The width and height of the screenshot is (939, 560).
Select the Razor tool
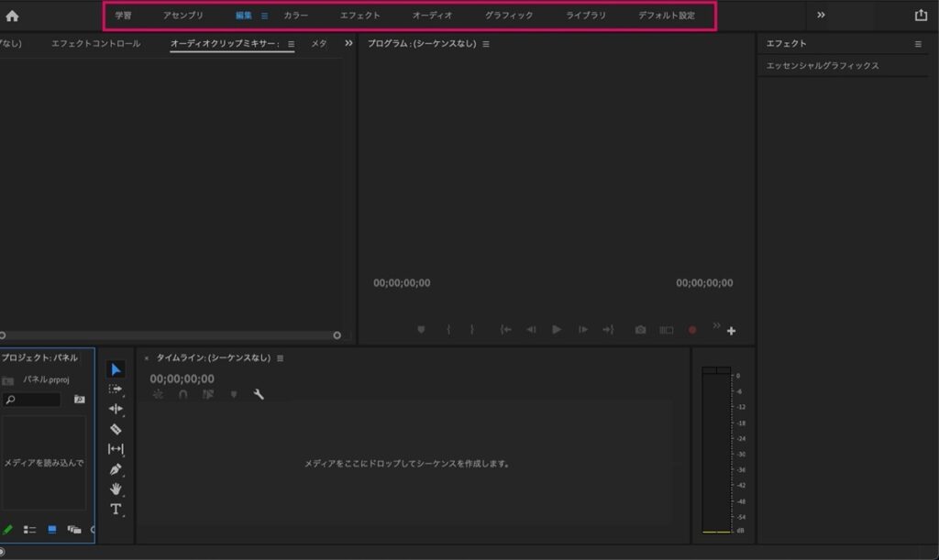pyautogui.click(x=116, y=429)
